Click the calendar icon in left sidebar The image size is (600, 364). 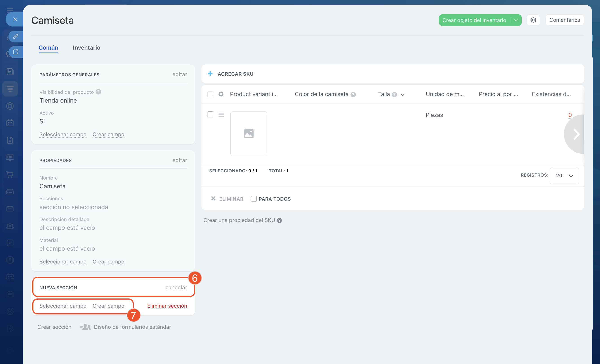(10, 123)
